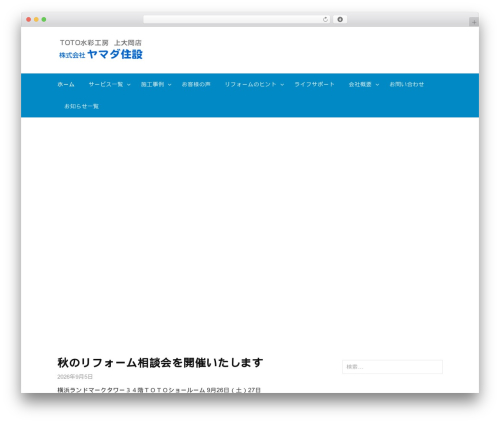Open the ホーム menu item
The width and height of the screenshot is (500, 423).
click(x=66, y=84)
